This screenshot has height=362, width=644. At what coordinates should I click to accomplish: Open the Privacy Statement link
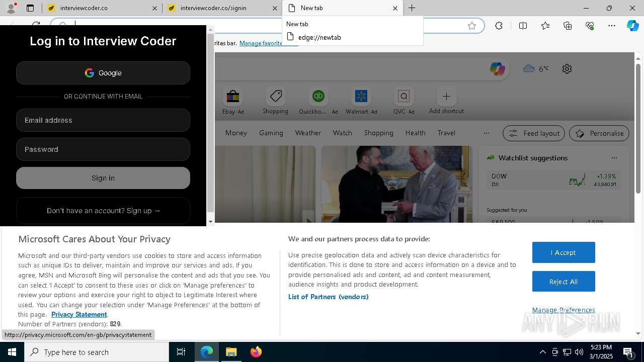tap(79, 314)
